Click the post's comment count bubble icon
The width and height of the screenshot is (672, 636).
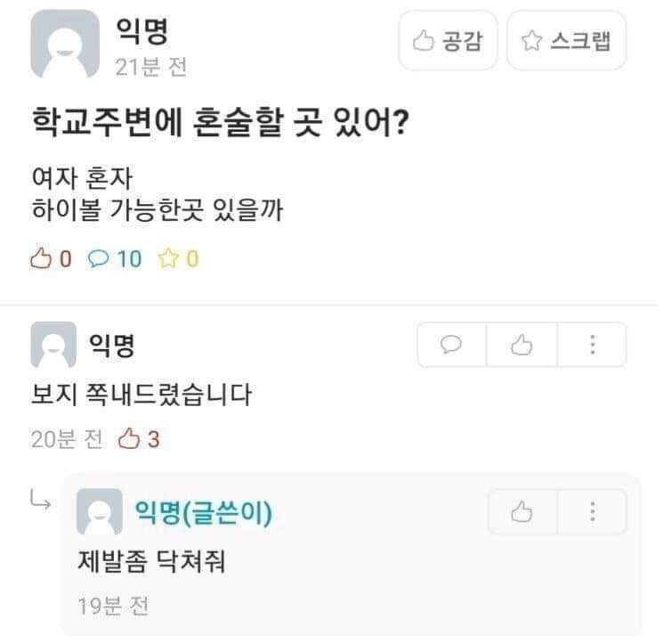coord(97,259)
